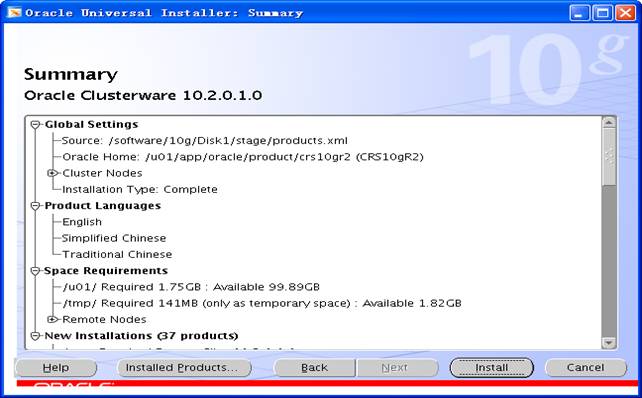
Task: Select the Source products.xml path row
Action: tap(204, 141)
